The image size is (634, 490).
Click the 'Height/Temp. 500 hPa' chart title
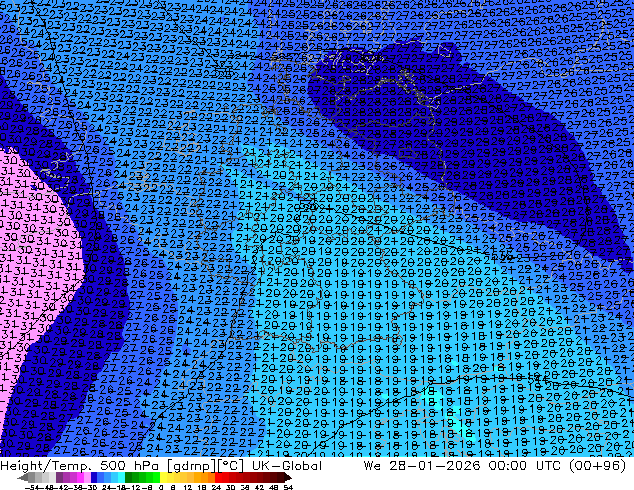tap(80, 466)
